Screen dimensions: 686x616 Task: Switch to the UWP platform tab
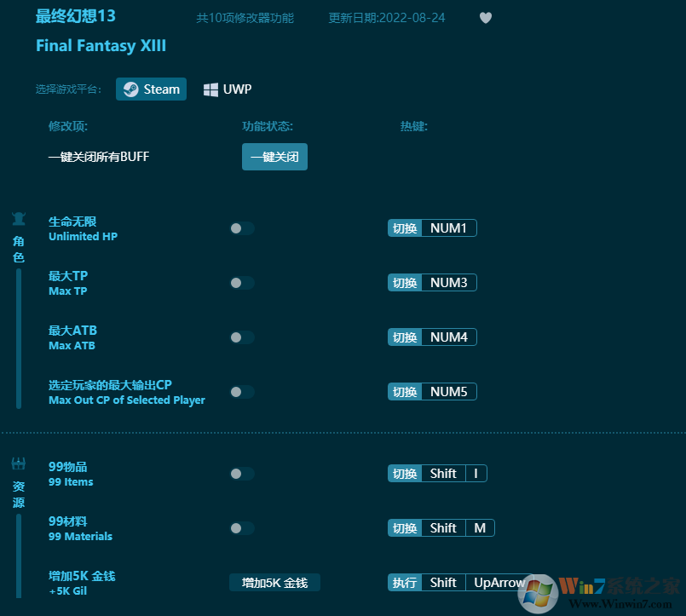pos(227,89)
